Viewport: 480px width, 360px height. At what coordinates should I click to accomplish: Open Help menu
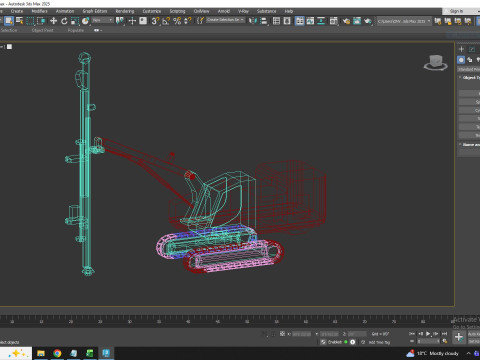[289, 11]
